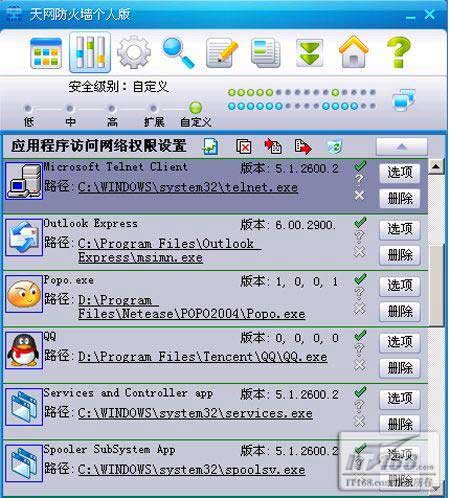The height and width of the screenshot is (498, 450).
Task: Deny QQ with the X mark
Action: (x=359, y=365)
